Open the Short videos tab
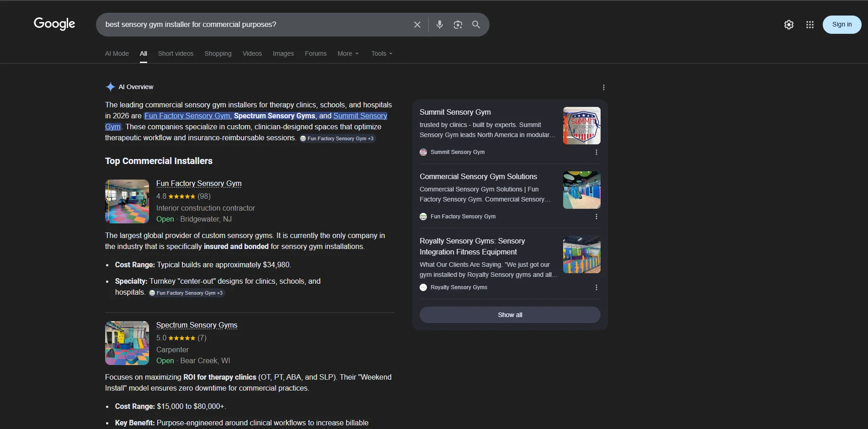The height and width of the screenshot is (429, 868). (x=176, y=53)
